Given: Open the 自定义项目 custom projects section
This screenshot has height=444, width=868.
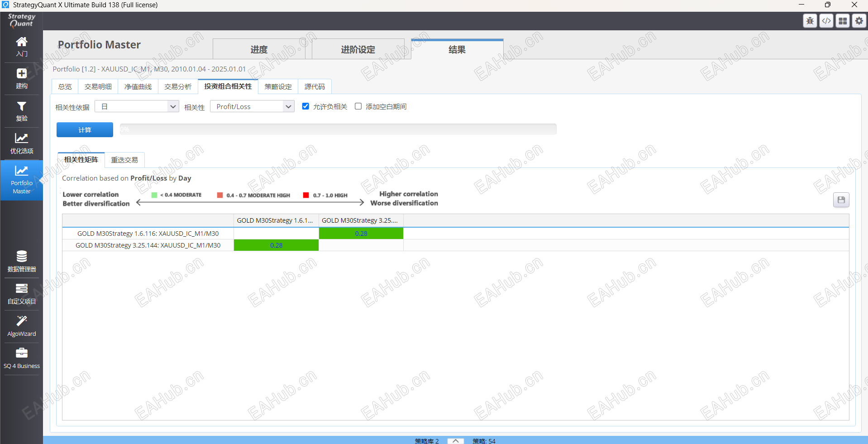Looking at the screenshot, I should click(22, 294).
